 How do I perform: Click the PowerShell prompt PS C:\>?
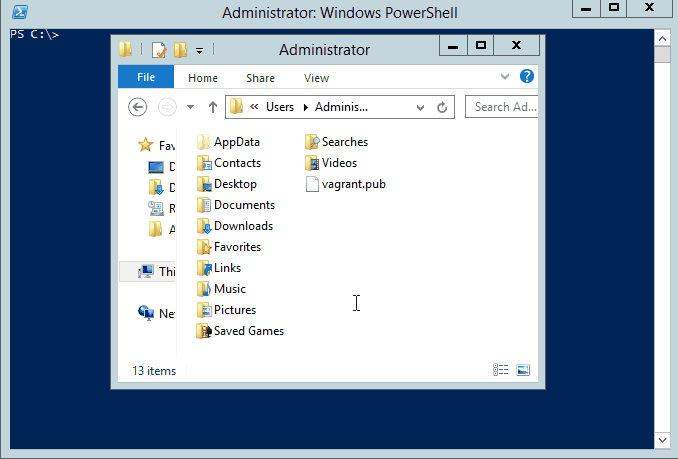34,34
